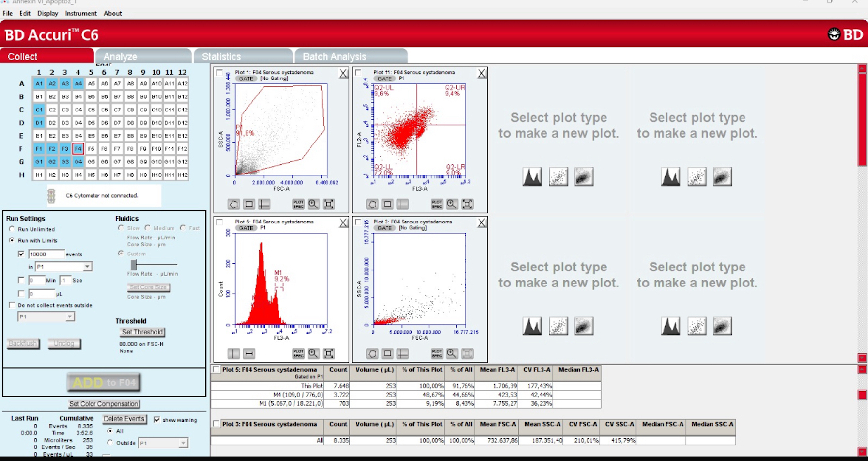
Task: Select polygon gate tool in Plot 1
Action: [233, 204]
